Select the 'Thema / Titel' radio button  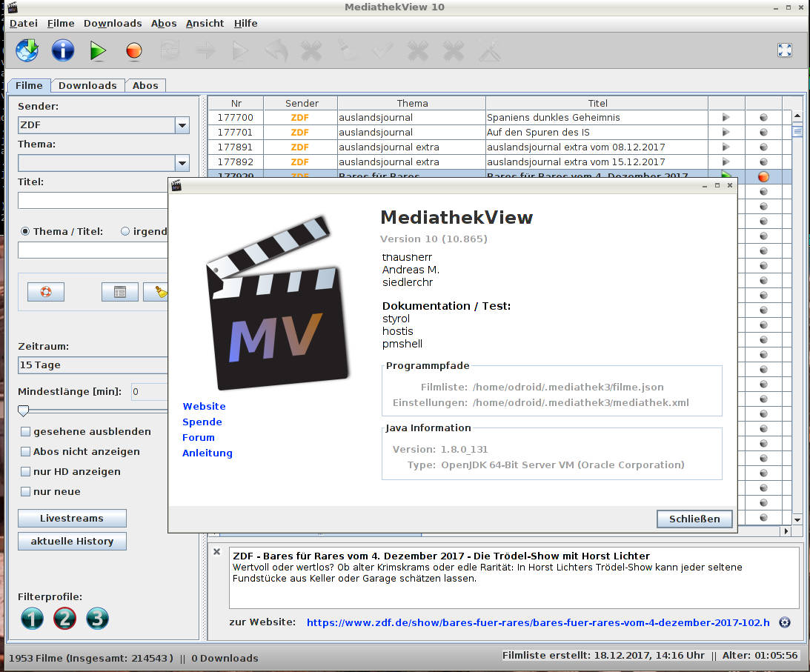(24, 231)
